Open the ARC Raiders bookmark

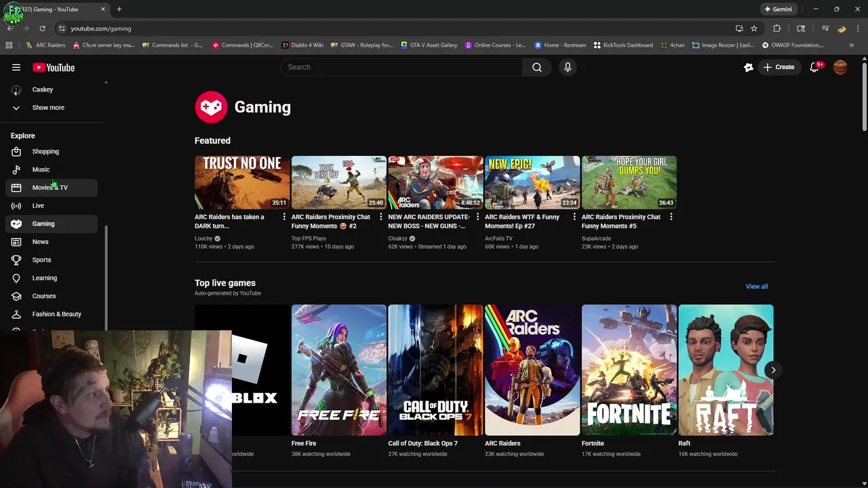coord(45,45)
